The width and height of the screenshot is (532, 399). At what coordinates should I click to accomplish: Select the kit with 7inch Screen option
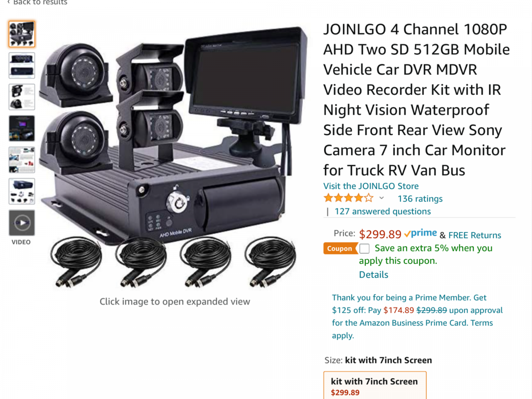pyautogui.click(x=375, y=386)
